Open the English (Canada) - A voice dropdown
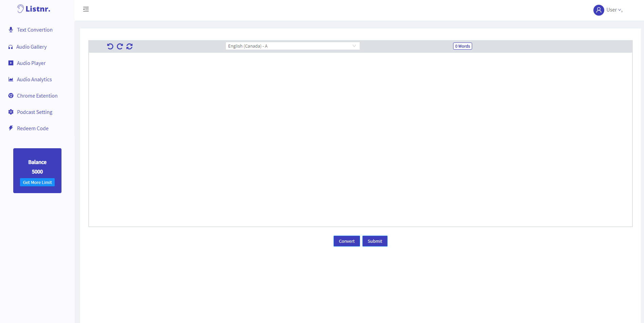Screen dimensions: 644x323 point(292,46)
